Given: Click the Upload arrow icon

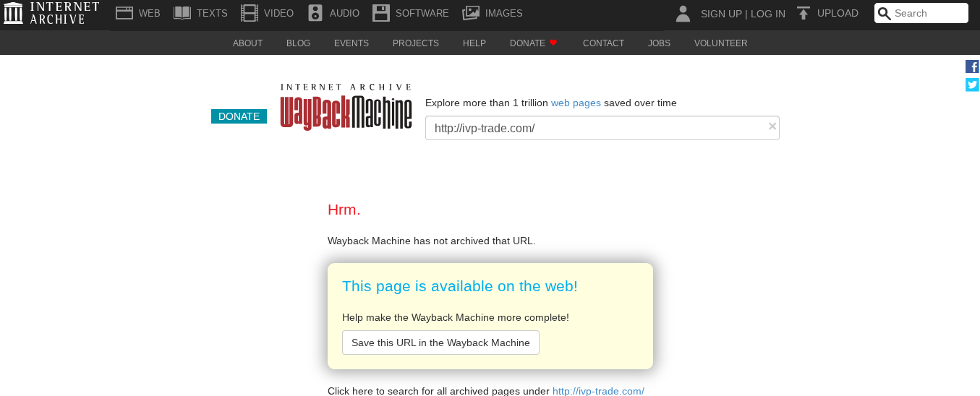Looking at the screenshot, I should point(803,13).
